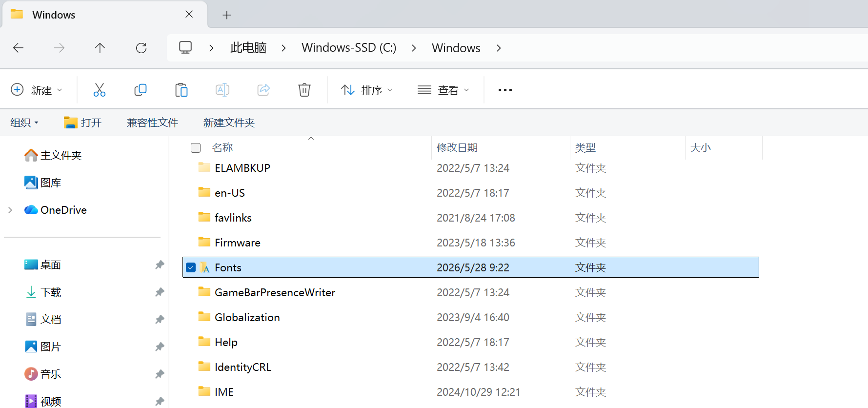Click the pin icon beside 图片

(x=160, y=347)
